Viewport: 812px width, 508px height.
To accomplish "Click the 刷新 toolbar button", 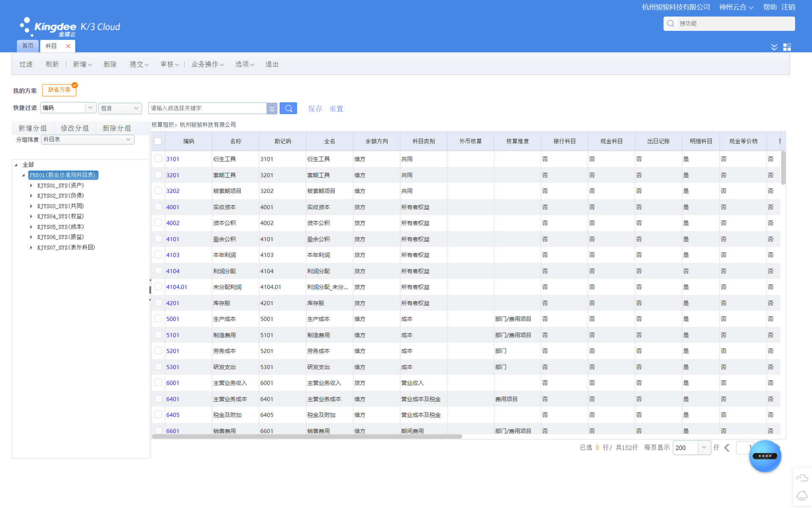I will (x=52, y=64).
